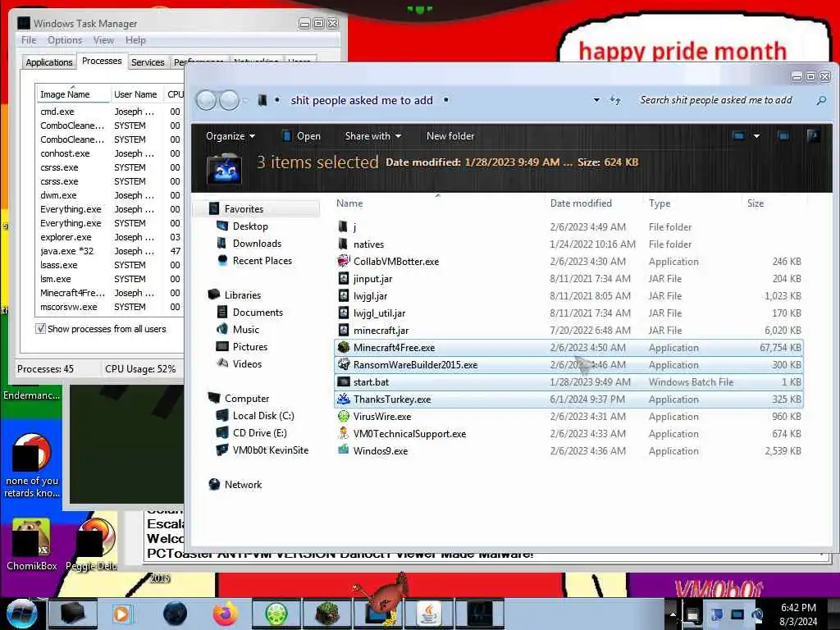Click the Explorer forward navigation button
The height and width of the screenshot is (630, 840).
click(x=230, y=100)
